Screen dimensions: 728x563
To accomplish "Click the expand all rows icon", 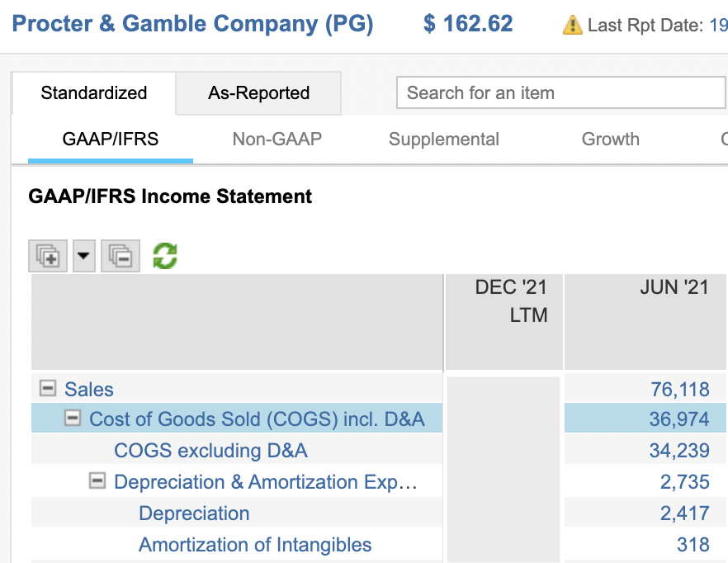I will click(x=48, y=256).
